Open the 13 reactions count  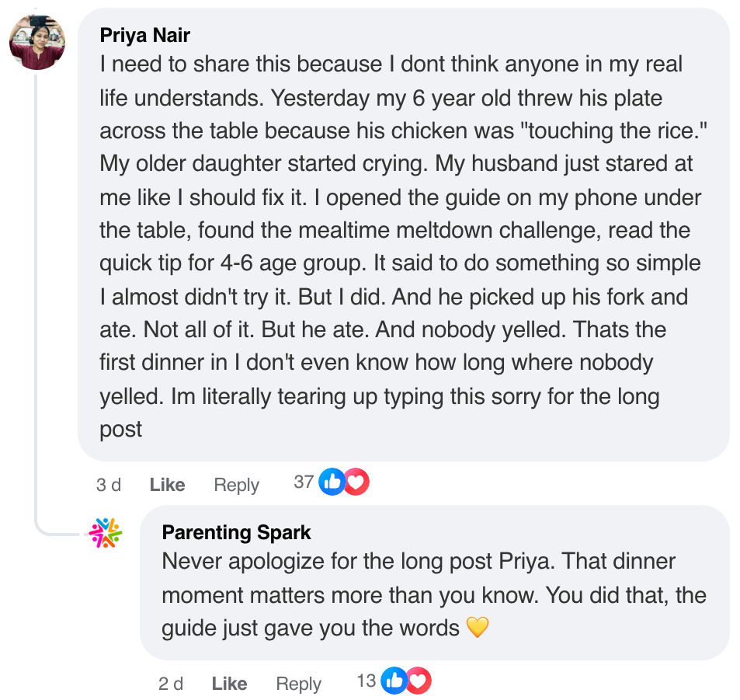367,681
